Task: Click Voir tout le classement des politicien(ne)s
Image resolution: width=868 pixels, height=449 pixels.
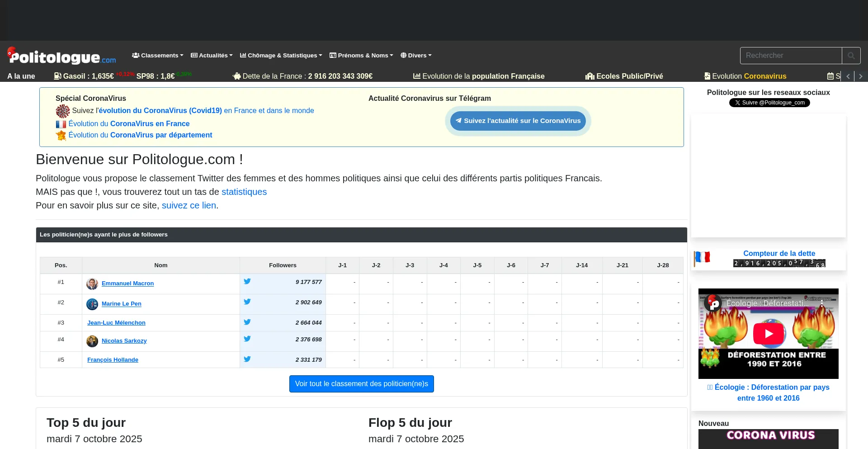Action: (x=361, y=384)
